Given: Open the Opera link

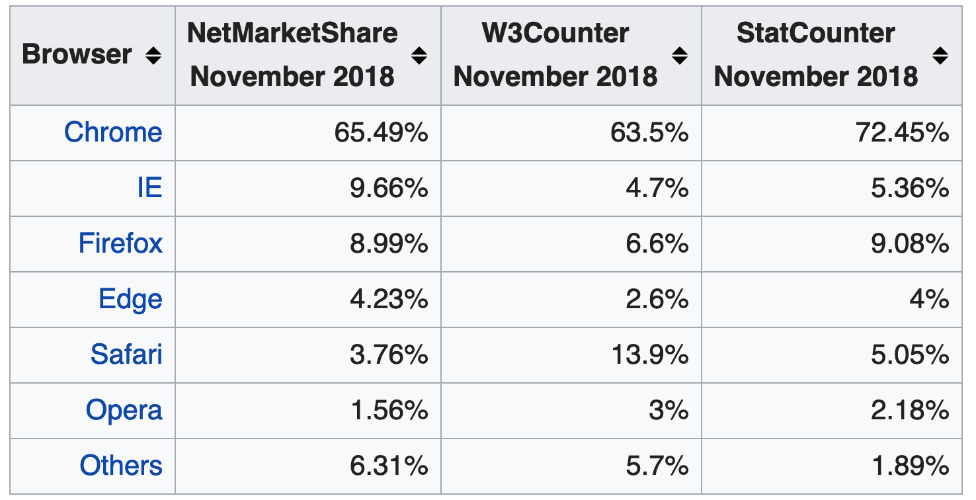Looking at the screenshot, I should click(124, 410).
